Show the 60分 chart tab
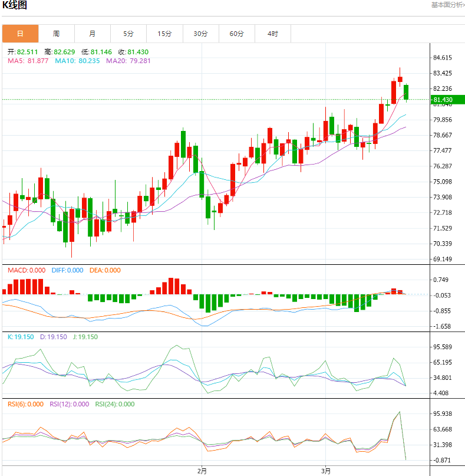The image size is (465, 476). pyautogui.click(x=236, y=34)
